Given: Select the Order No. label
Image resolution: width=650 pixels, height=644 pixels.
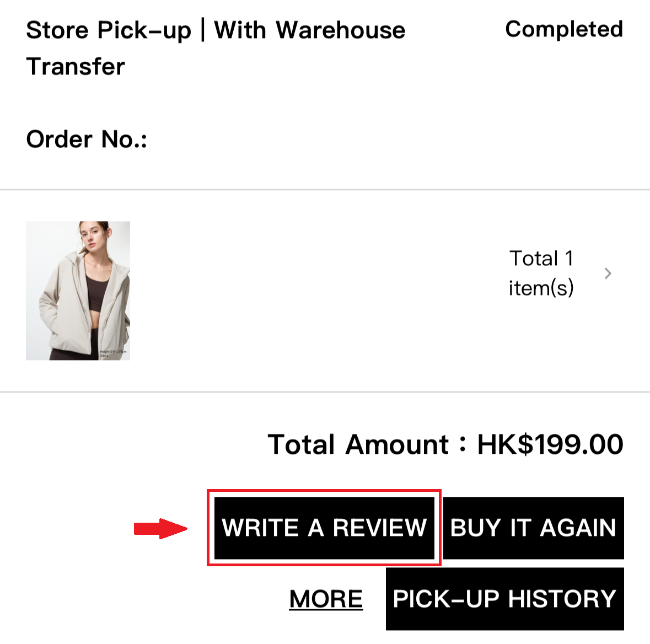Looking at the screenshot, I should tap(87, 139).
